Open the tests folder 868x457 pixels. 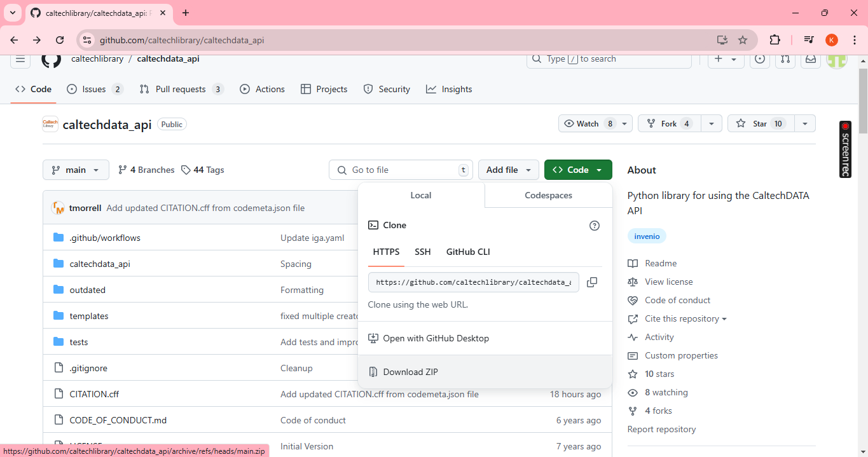pyautogui.click(x=79, y=342)
